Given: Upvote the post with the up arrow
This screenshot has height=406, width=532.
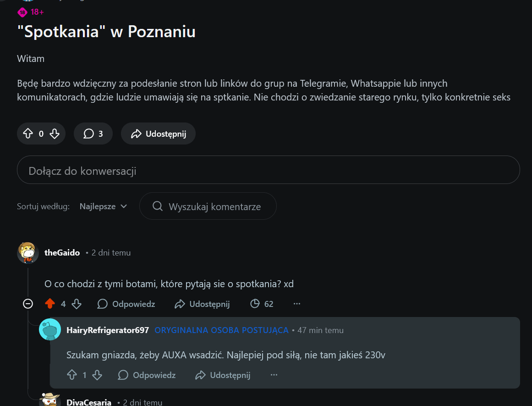Looking at the screenshot, I should pyautogui.click(x=28, y=133).
